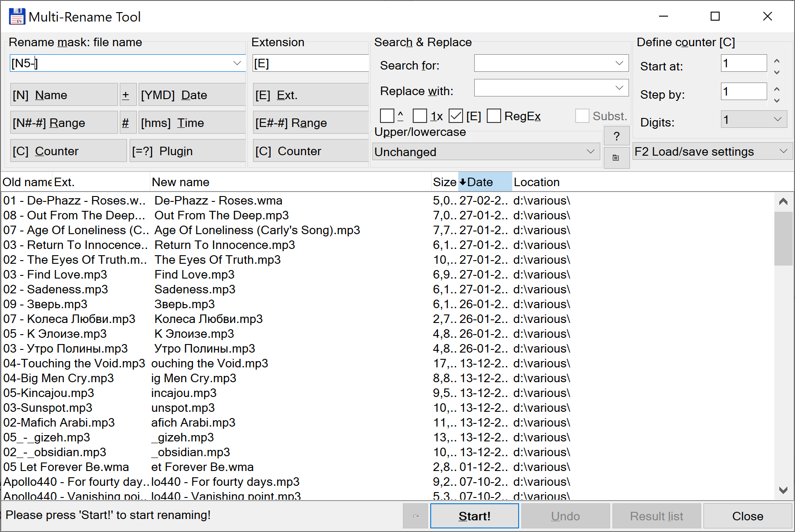Click the Close button
The height and width of the screenshot is (532, 795).
[x=747, y=516]
